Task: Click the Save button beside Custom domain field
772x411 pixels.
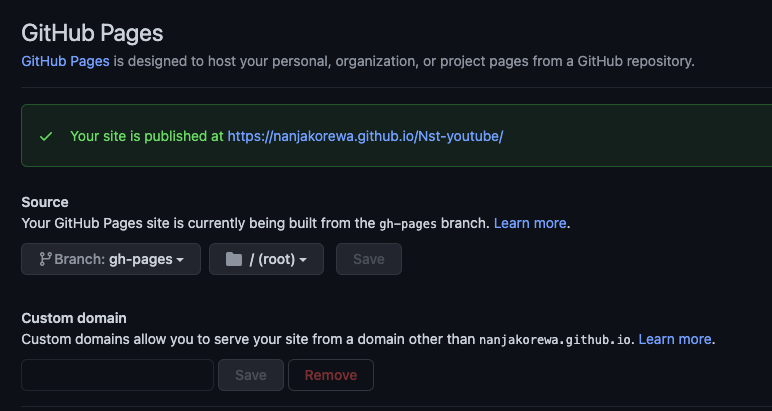Action: (x=251, y=375)
